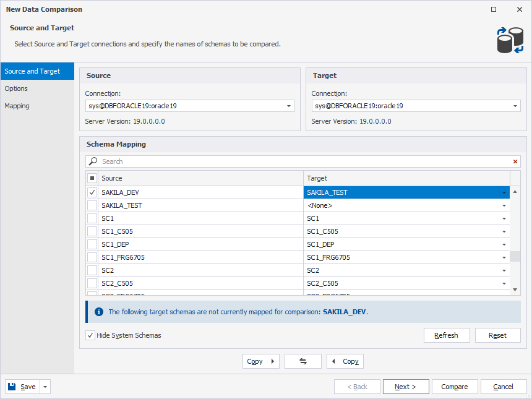Open target dropdown for SC2 row
Screen dimensions: 532x399
tap(504, 270)
